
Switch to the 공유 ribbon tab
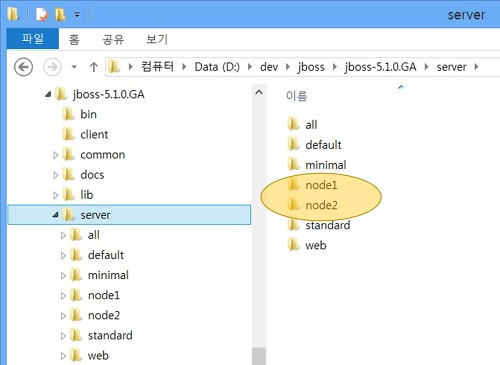(113, 39)
